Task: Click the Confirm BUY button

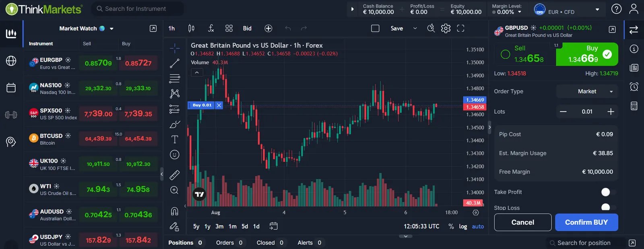Action: coord(586,222)
